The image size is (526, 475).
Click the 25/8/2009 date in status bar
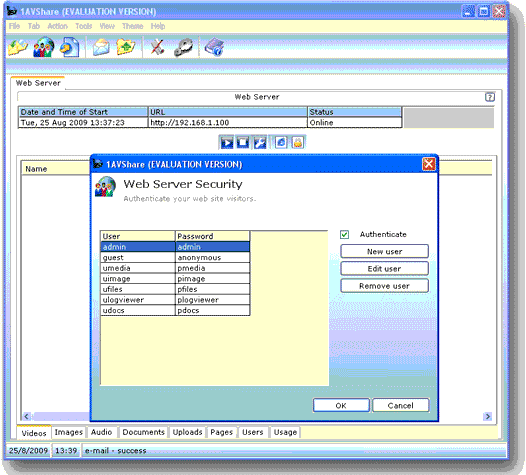click(29, 451)
